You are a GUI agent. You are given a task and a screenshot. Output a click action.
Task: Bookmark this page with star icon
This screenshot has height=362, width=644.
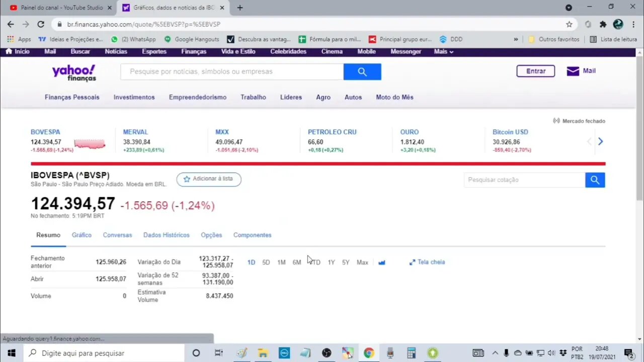pos(569,24)
